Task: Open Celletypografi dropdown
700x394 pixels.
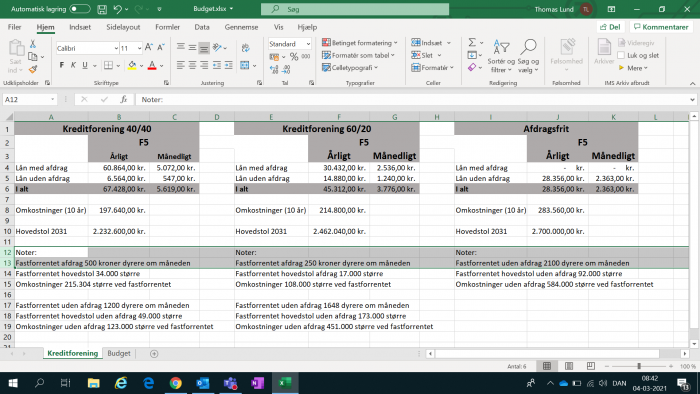Action: coord(350,68)
